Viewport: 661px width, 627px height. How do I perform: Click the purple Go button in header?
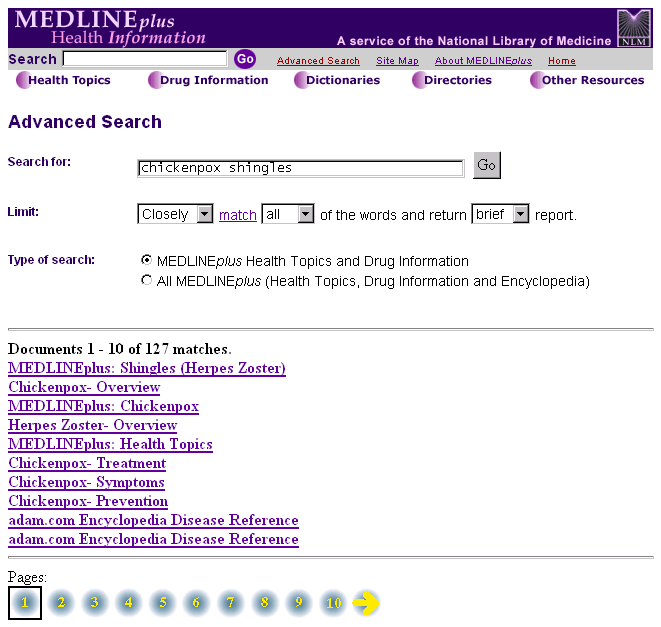(x=245, y=60)
